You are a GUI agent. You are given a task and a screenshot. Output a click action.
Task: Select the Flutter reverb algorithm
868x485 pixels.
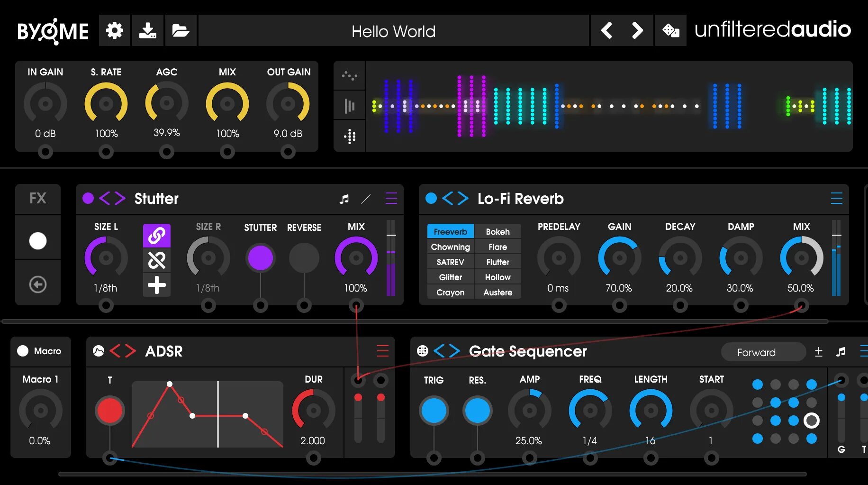497,262
